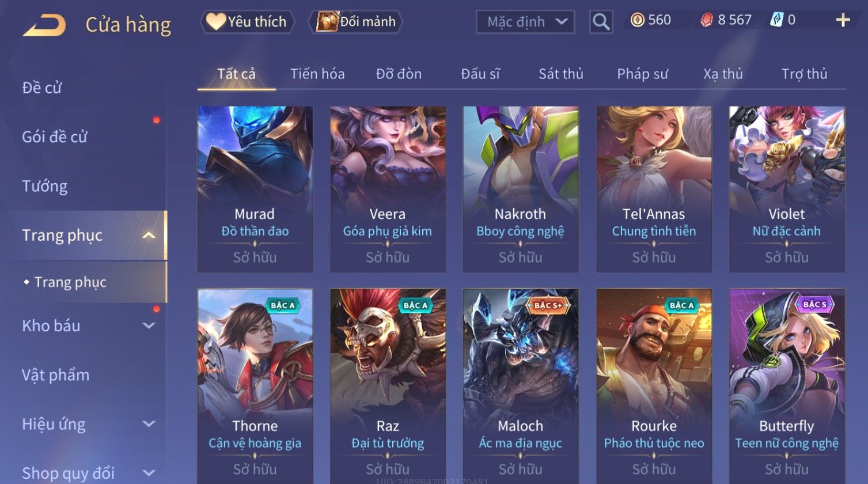The image size is (868, 484).
Task: Click the blue voucher currency icon
Action: click(x=776, y=21)
